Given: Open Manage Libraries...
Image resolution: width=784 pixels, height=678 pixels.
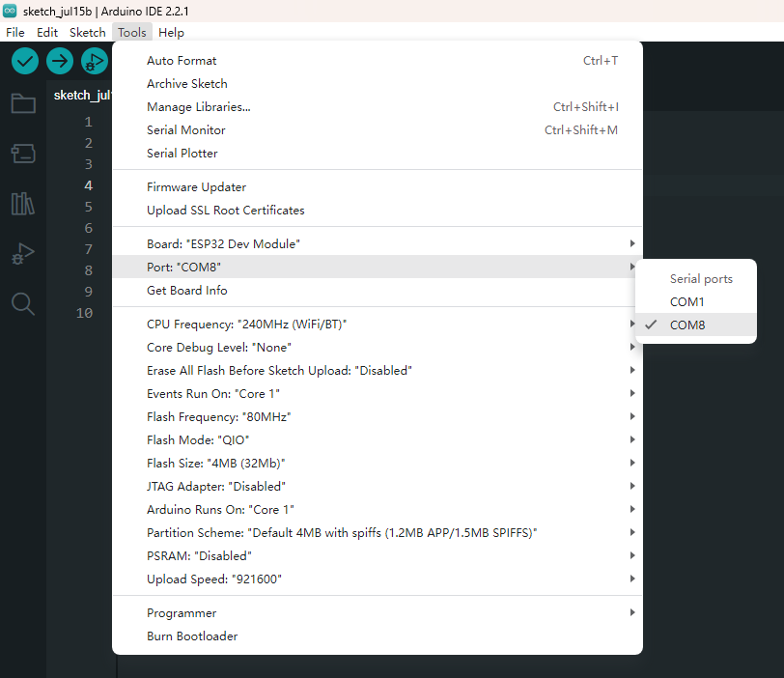Looking at the screenshot, I should [x=378, y=107].
